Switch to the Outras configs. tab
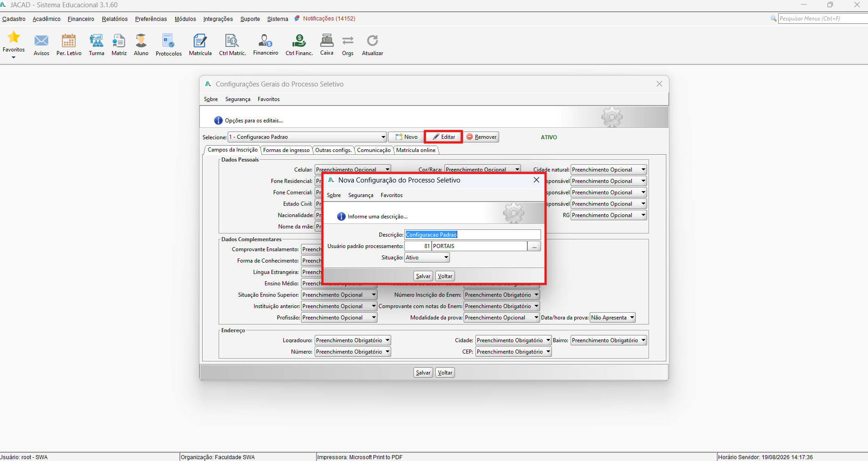 pyautogui.click(x=333, y=150)
